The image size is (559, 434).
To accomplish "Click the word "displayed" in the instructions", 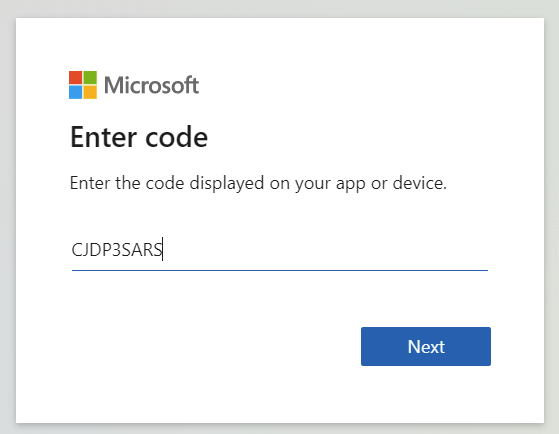I will tap(227, 184).
